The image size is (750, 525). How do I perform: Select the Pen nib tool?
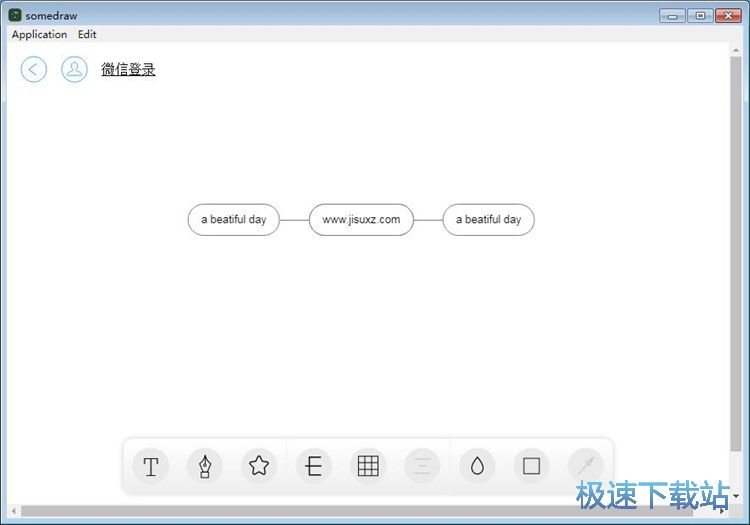point(205,466)
